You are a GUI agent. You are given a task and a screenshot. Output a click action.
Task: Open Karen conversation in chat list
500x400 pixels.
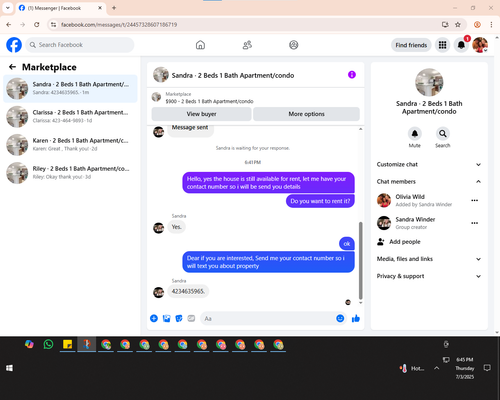(70, 145)
